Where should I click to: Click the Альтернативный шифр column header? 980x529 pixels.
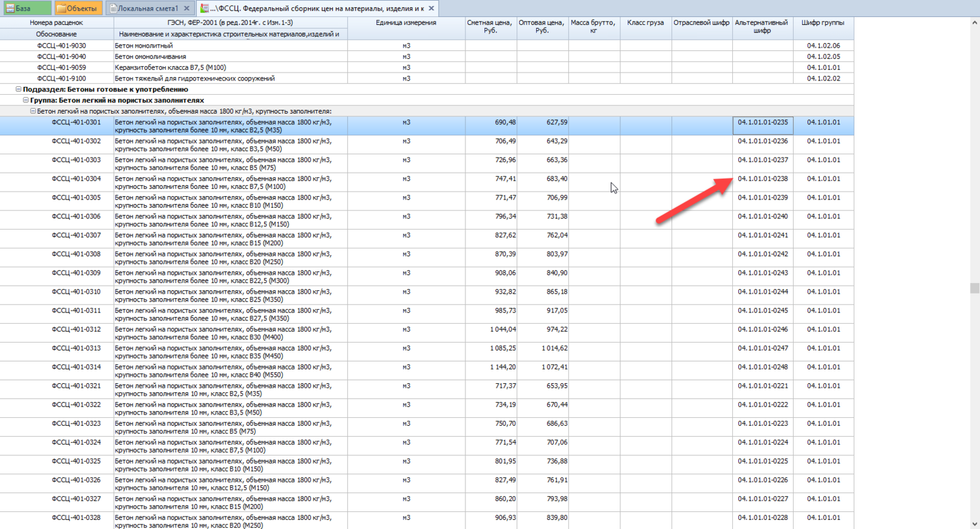(762, 27)
